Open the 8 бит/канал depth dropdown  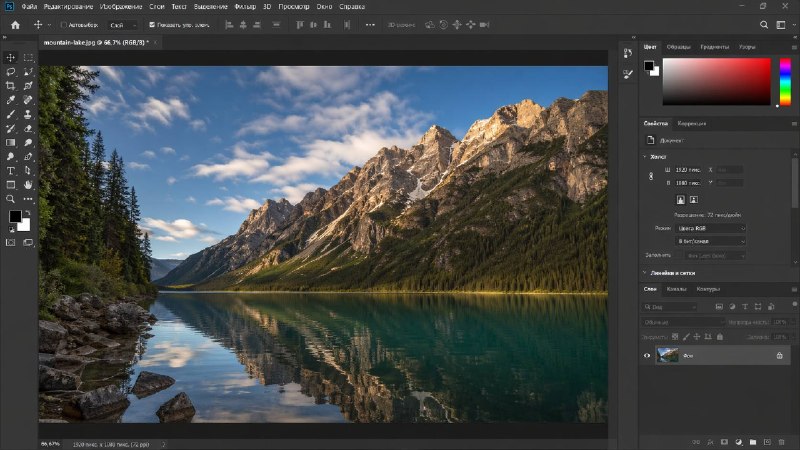pos(711,241)
